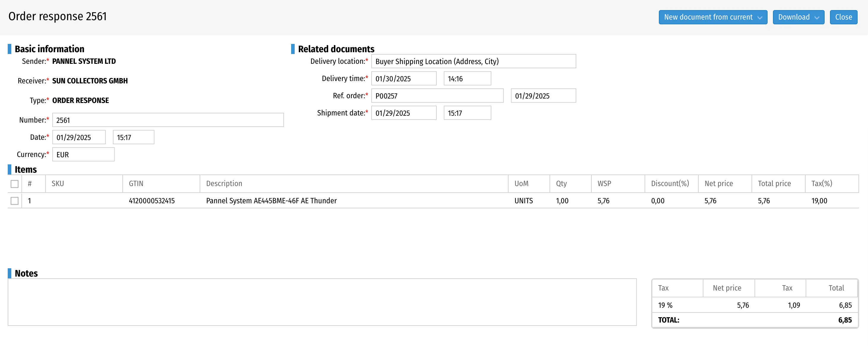868x346 pixels.
Task: Tick the select-all items header checkbox
Action: (x=15, y=184)
